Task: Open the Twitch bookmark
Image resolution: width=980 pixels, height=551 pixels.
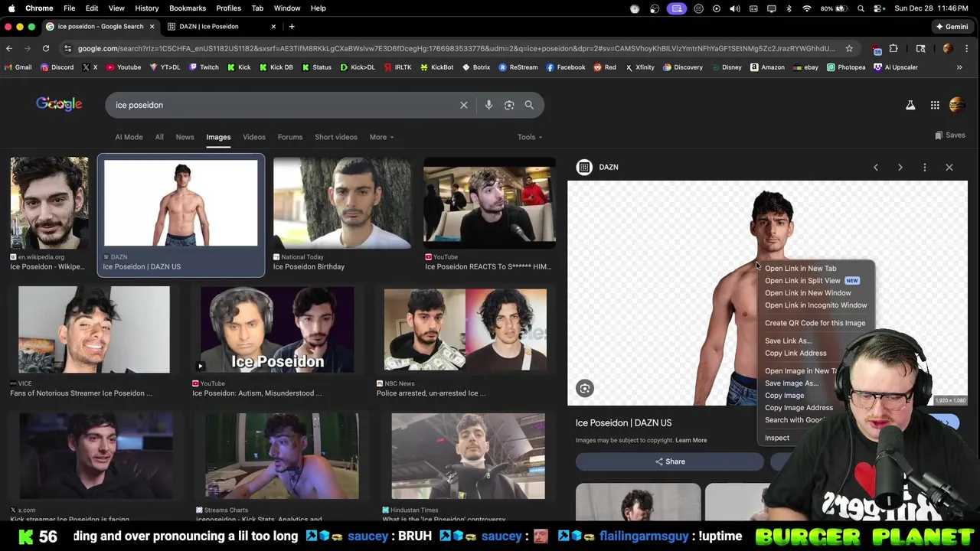Action: [x=203, y=67]
